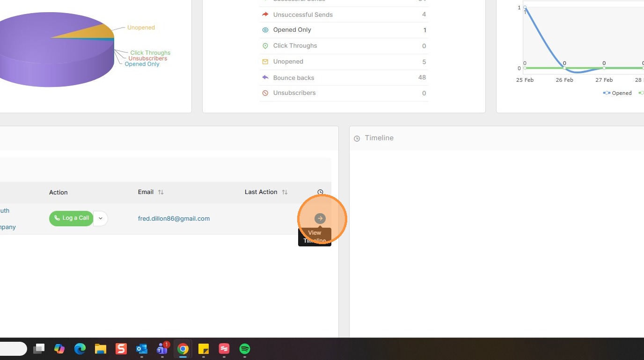Click the Opened Only label on pie chart
Viewport: 644px width, 360px height.
(142, 64)
